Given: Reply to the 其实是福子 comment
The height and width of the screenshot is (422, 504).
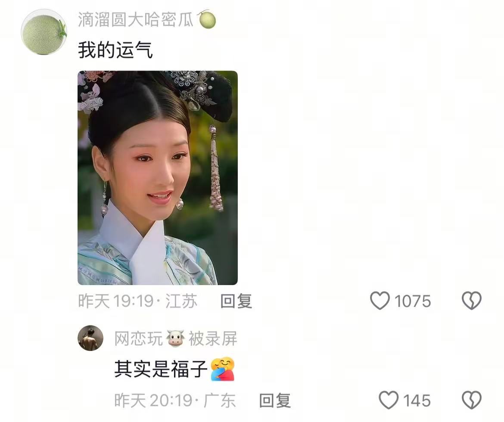Looking at the screenshot, I should tap(275, 400).
